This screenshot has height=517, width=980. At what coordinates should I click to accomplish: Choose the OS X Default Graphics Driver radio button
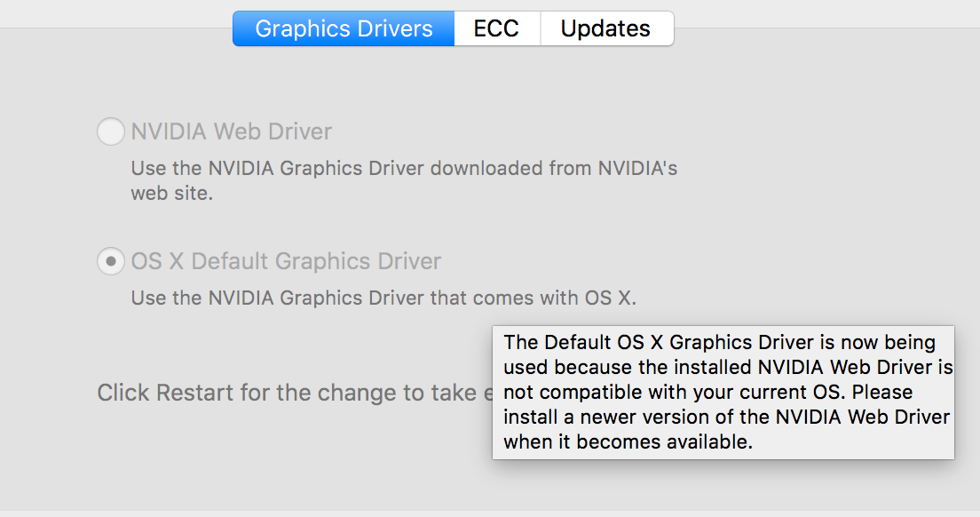click(x=110, y=262)
